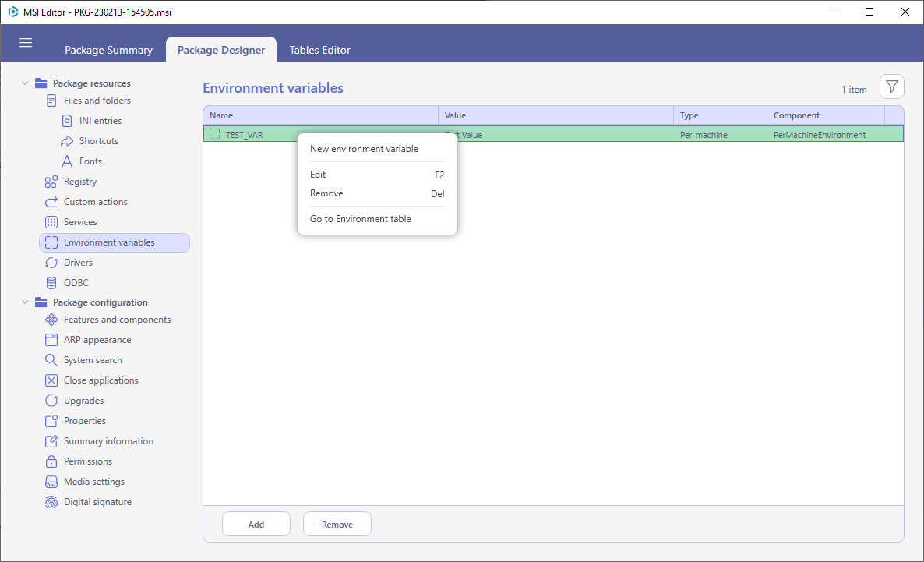Click the Custom actions icon
The height and width of the screenshot is (562, 924).
pyautogui.click(x=51, y=202)
